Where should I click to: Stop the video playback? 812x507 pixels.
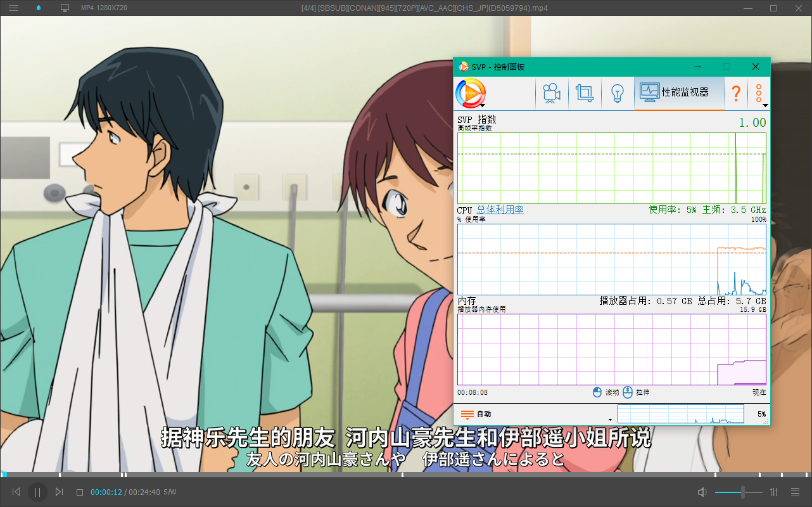click(80, 492)
